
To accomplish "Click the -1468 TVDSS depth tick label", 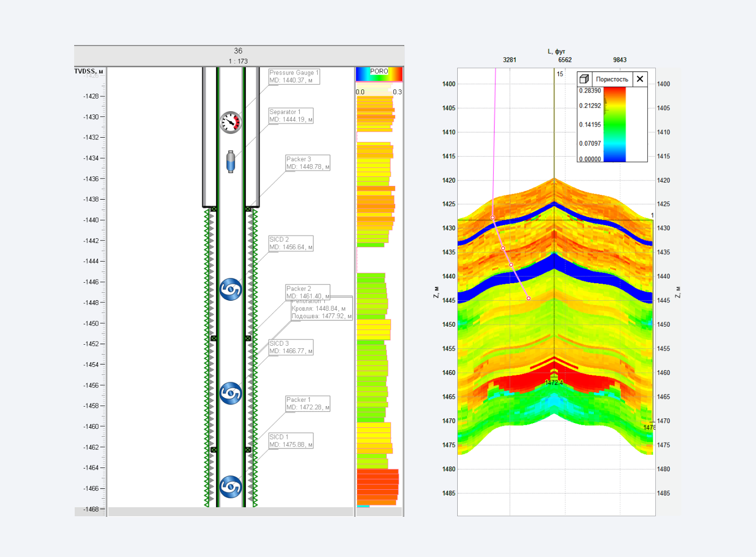I will (x=91, y=509).
